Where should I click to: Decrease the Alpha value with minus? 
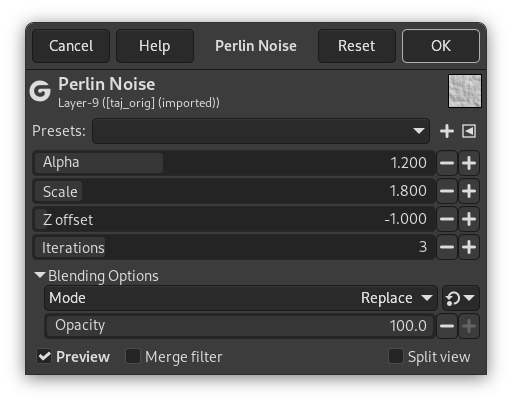[447, 163]
